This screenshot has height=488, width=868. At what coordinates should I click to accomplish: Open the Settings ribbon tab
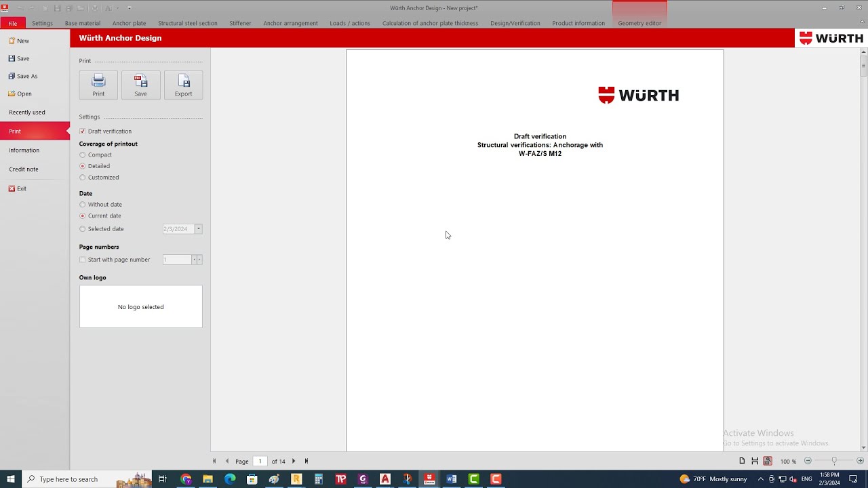[42, 23]
